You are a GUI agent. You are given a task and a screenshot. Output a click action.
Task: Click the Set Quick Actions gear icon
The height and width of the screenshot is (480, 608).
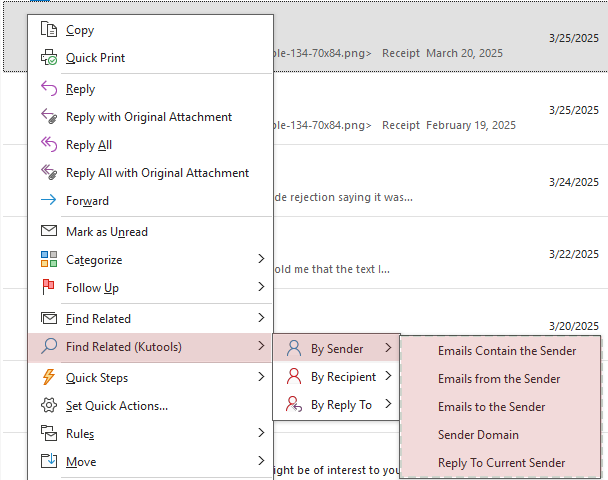pos(49,406)
